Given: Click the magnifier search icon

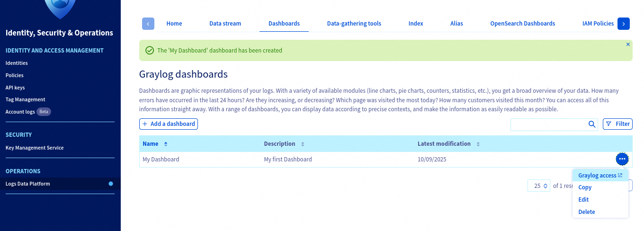Looking at the screenshot, I should point(592,124).
